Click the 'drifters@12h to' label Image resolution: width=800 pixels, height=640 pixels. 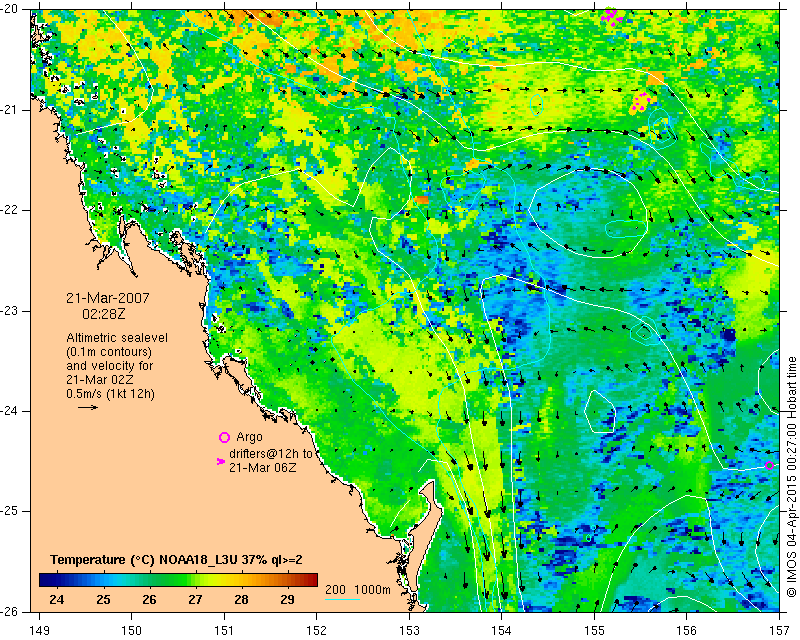(270, 453)
